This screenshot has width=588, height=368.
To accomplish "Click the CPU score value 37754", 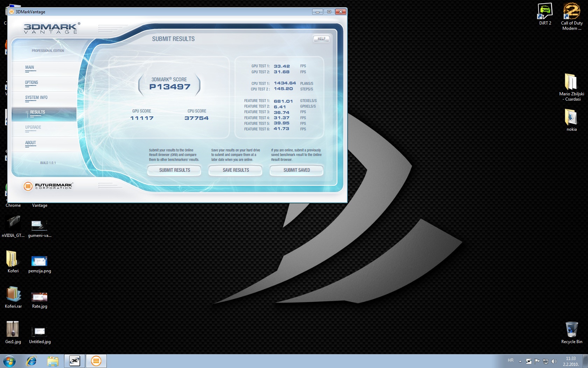I will click(x=196, y=118).
